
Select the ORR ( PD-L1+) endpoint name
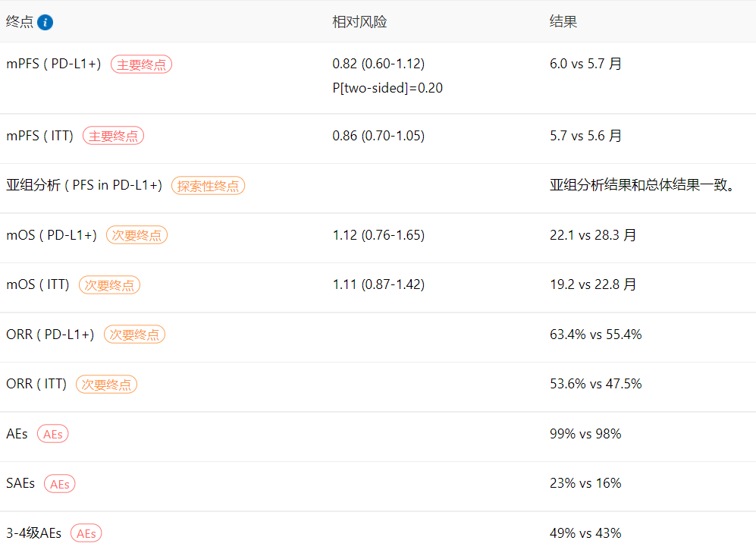point(50,335)
